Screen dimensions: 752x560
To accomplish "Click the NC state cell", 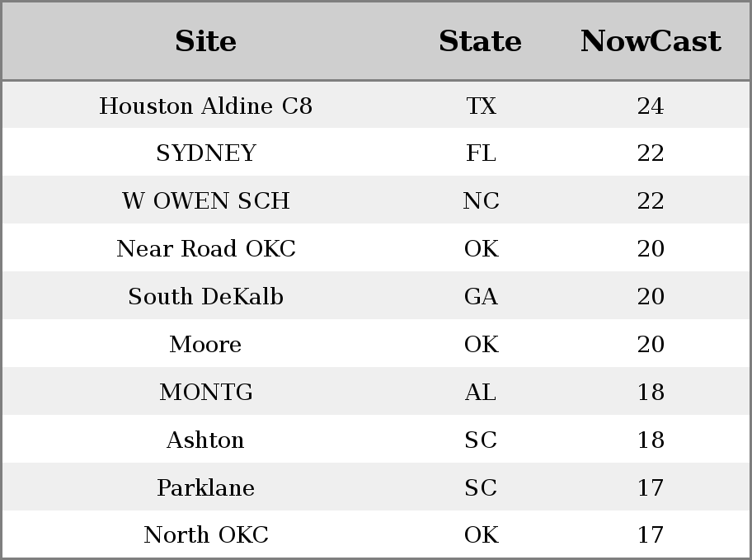I will click(481, 201).
